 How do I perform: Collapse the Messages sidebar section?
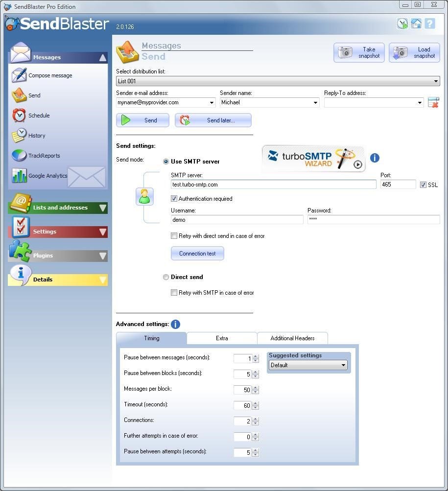point(103,58)
